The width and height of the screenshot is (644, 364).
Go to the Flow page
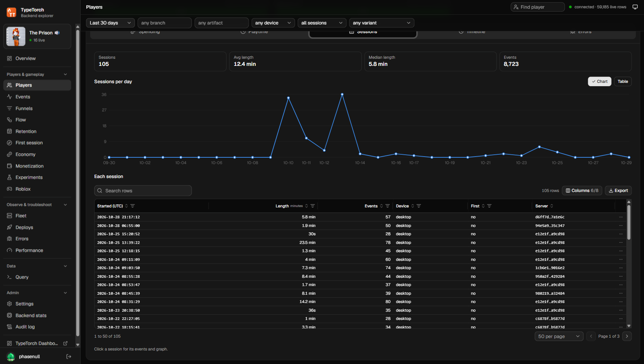[x=37, y=120]
